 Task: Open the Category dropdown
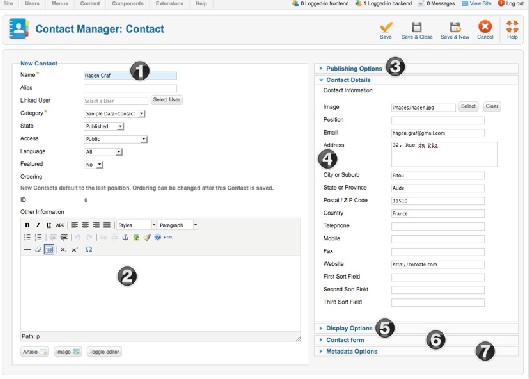coord(114,114)
